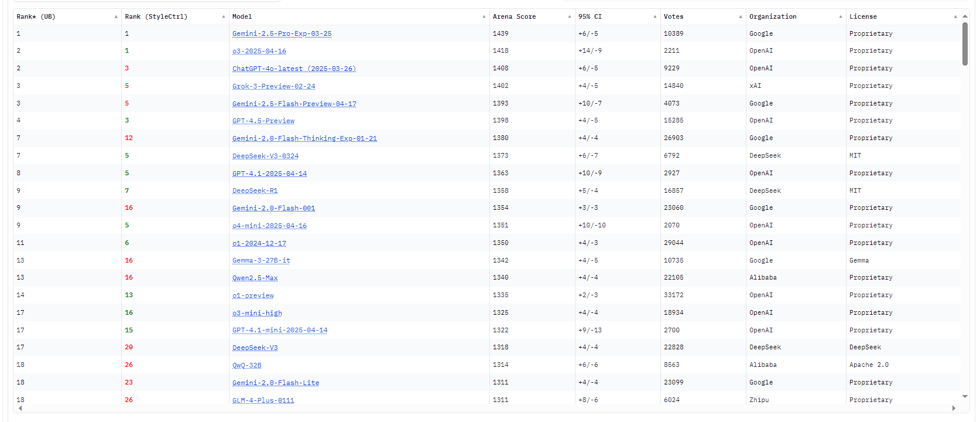The image size is (980, 422).
Task: Click the sort arrow in Rank (UB) header
Action: [x=116, y=17]
